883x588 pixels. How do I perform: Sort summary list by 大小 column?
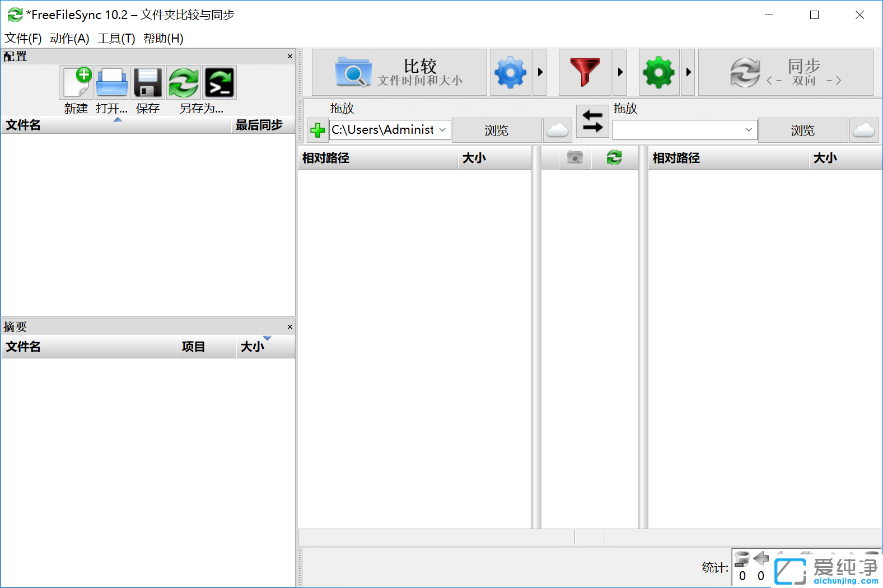(x=265, y=347)
